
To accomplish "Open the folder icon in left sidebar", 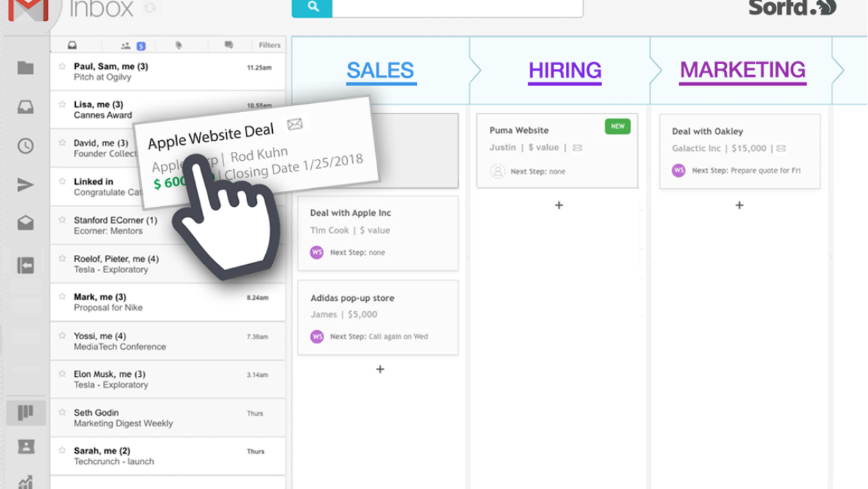I will point(26,68).
